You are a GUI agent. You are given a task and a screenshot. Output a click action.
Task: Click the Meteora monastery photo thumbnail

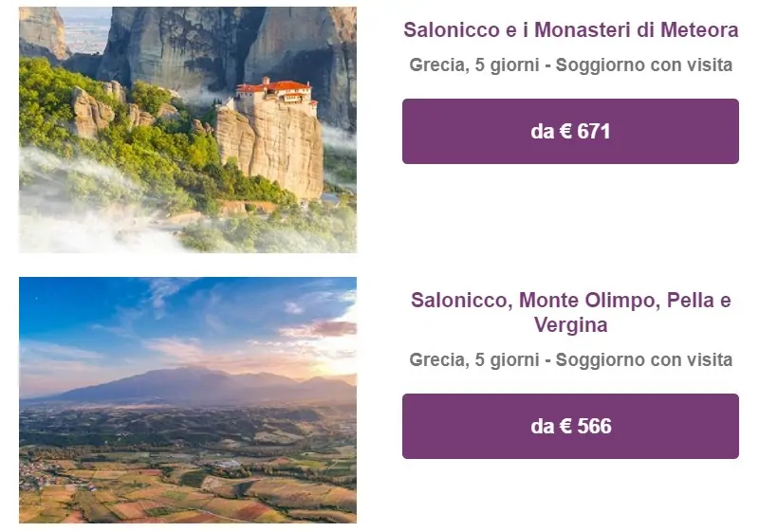188,130
